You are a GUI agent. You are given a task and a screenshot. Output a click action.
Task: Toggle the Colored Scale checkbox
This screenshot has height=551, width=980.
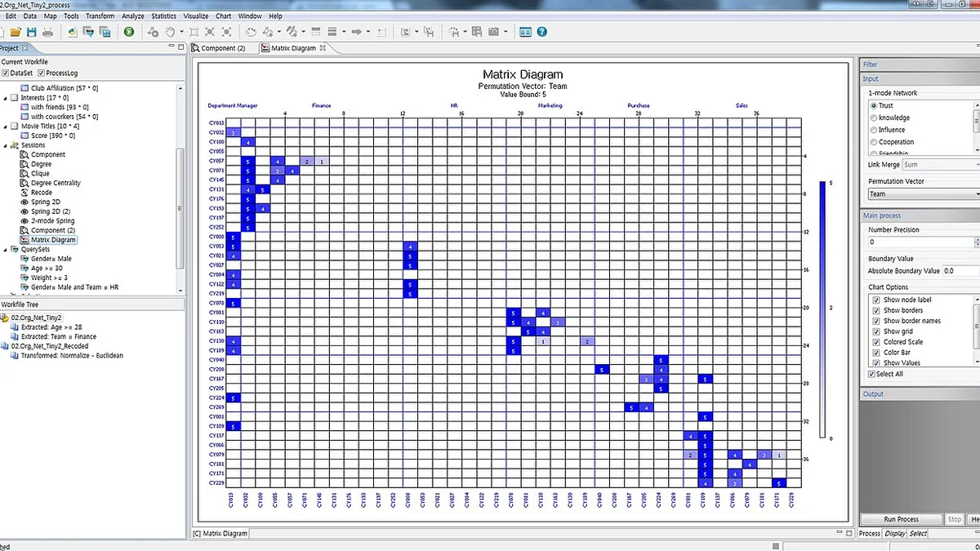click(x=876, y=342)
